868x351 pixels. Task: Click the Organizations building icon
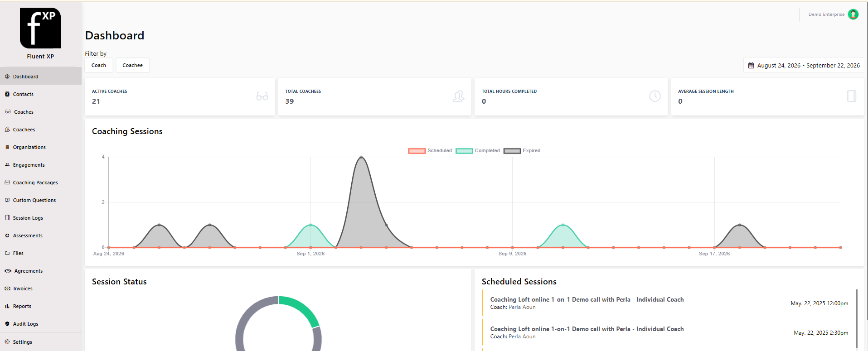(x=7, y=147)
